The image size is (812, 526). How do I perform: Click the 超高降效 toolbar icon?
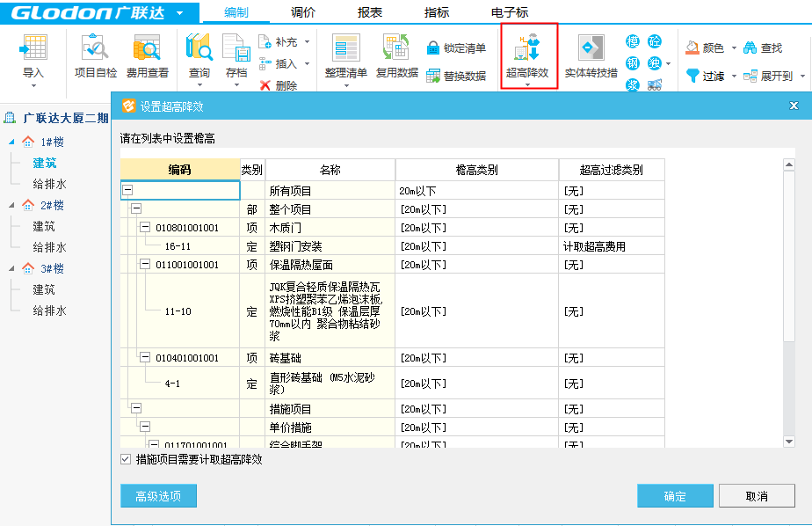527,51
